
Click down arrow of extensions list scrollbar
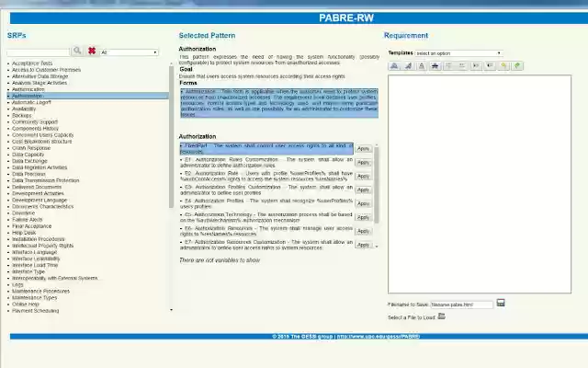377,247
